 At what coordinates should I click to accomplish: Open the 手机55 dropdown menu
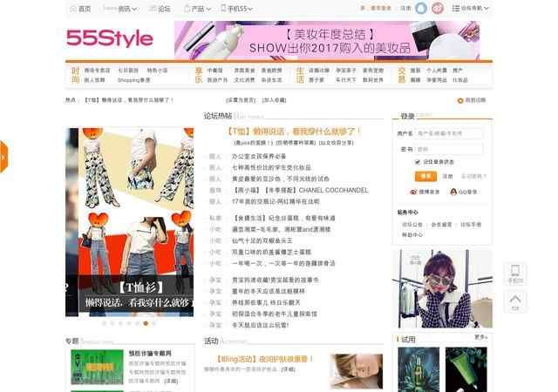coord(238,9)
